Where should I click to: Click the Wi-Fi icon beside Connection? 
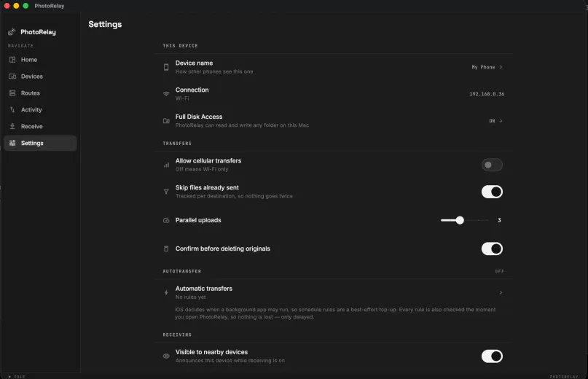pos(166,94)
